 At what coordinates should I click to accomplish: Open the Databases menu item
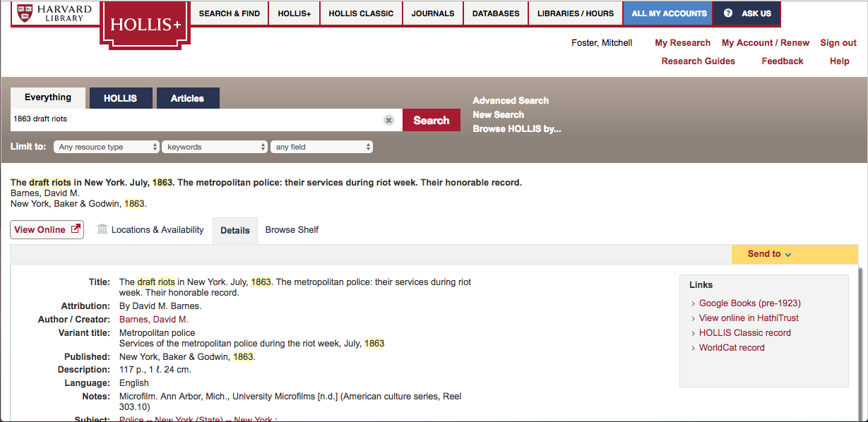click(496, 13)
